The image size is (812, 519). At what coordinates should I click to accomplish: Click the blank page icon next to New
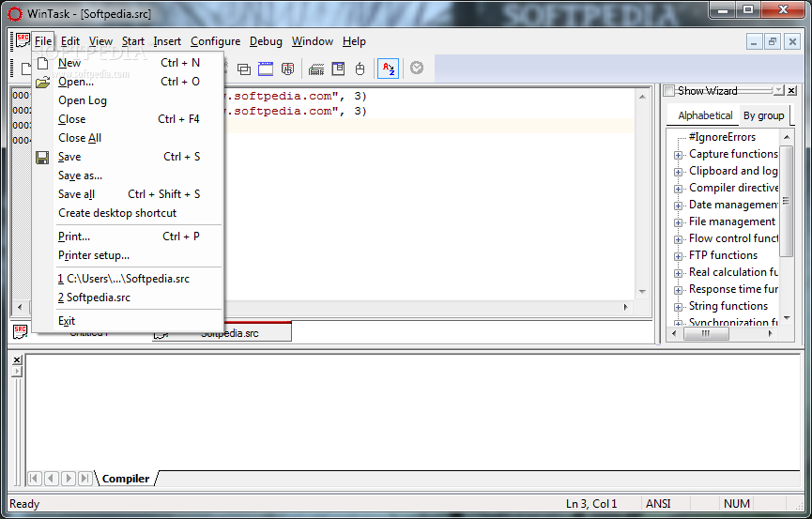(x=43, y=63)
